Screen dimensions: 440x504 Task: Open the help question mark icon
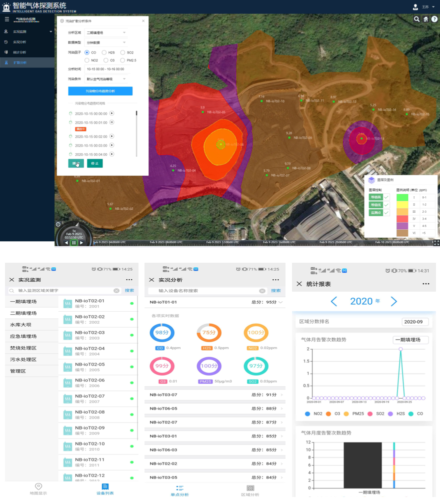click(x=434, y=19)
